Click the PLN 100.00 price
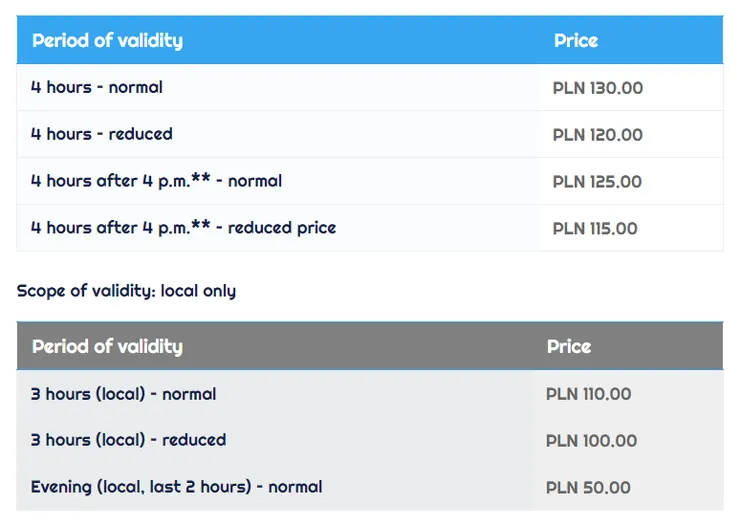This screenshot has height=529, width=740. [x=591, y=441]
